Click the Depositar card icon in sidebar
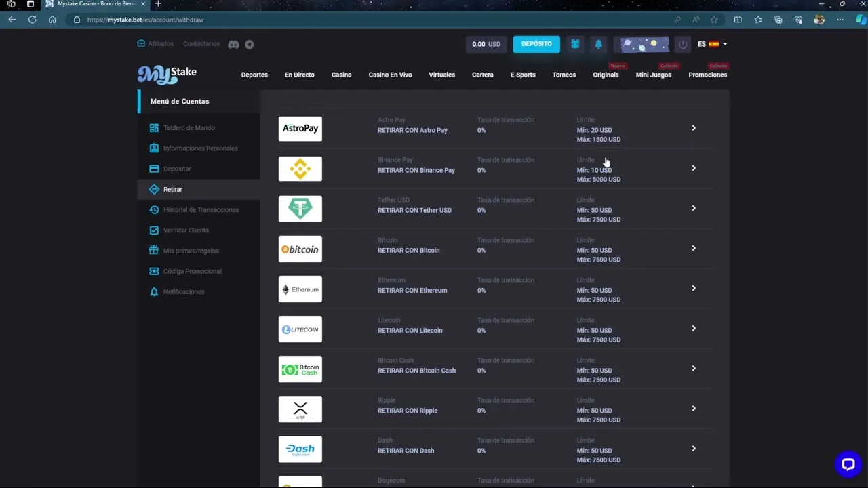868x488 pixels. pyautogui.click(x=154, y=169)
